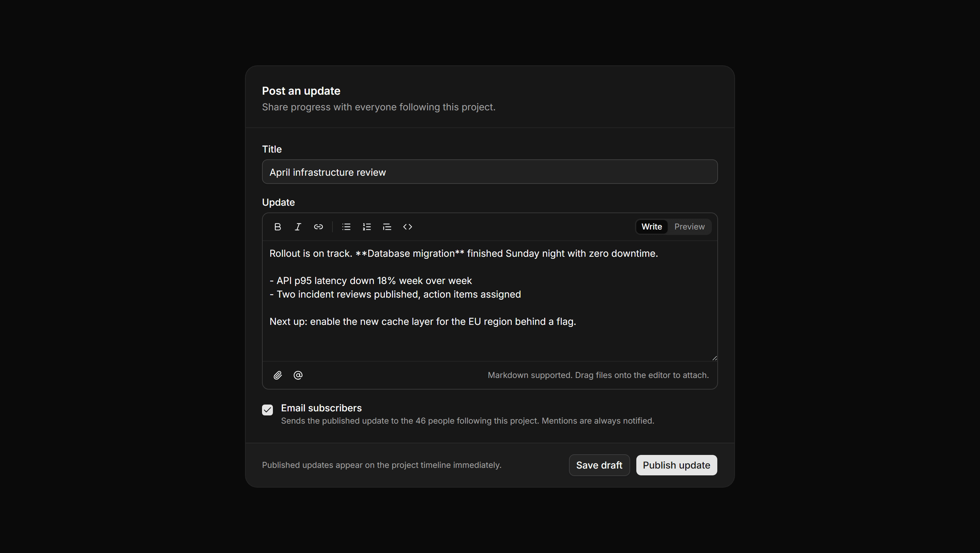The image size is (980, 553).
Task: Apply bold formatting in the editor toolbar
Action: 277,227
